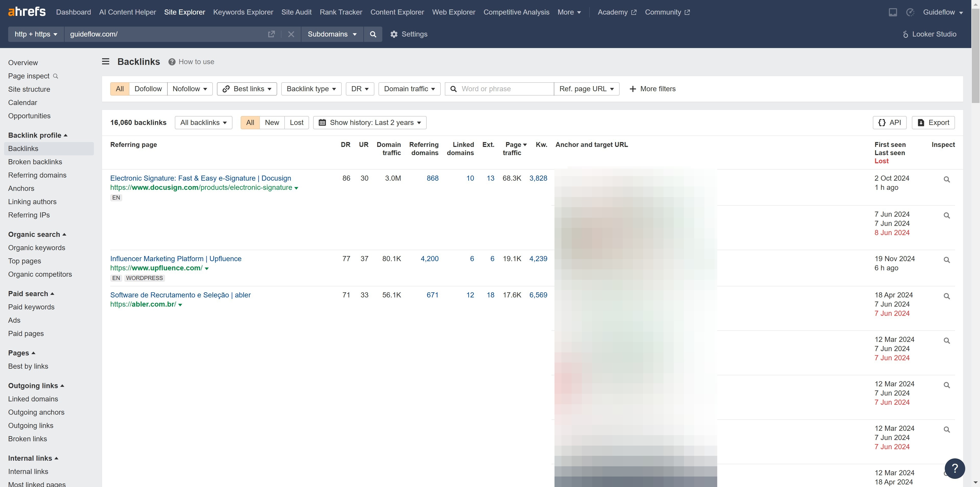Toggle the hamburger menu beside Backlinks
This screenshot has height=487, width=980.
tap(106, 62)
